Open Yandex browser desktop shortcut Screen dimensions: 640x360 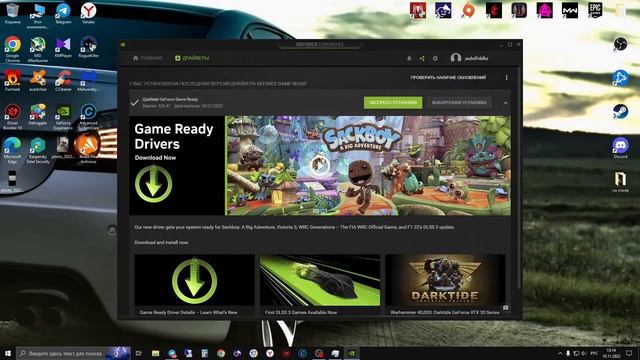(x=88, y=13)
